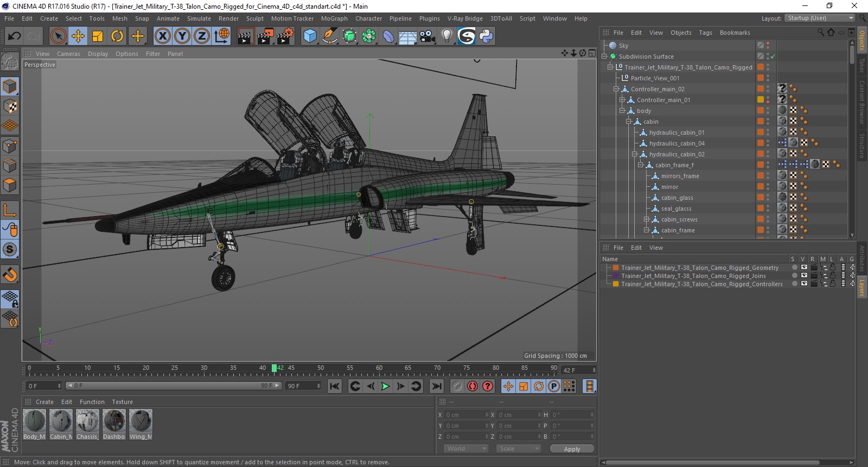Toggle Y axis lock
This screenshot has height=467, width=868.
pos(182,36)
